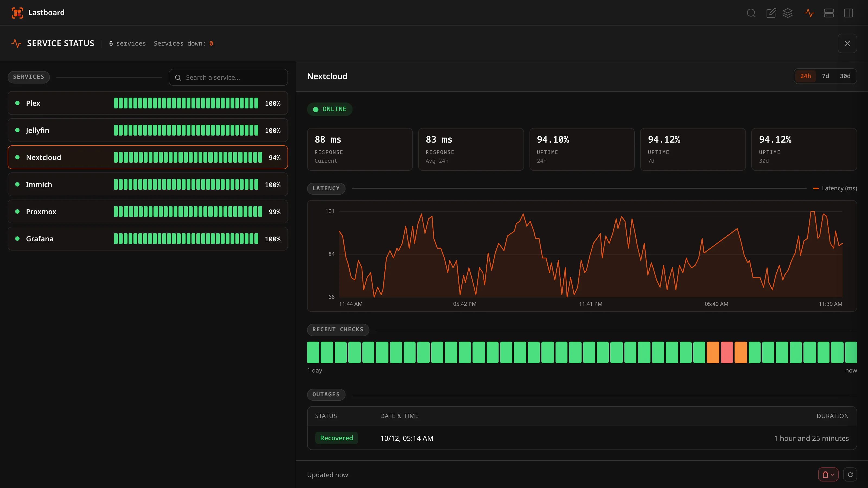
Task: Open the edit dashboard pencil icon
Action: tap(771, 13)
